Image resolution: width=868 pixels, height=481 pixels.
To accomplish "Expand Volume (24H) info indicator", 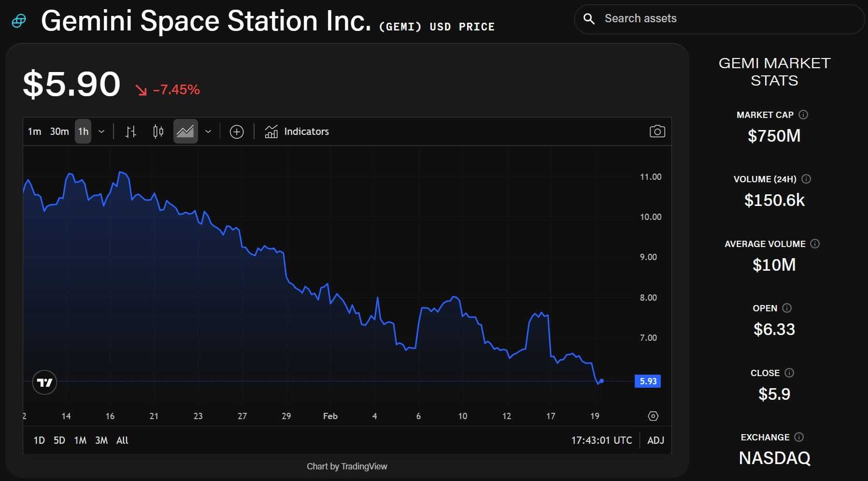I will click(806, 179).
